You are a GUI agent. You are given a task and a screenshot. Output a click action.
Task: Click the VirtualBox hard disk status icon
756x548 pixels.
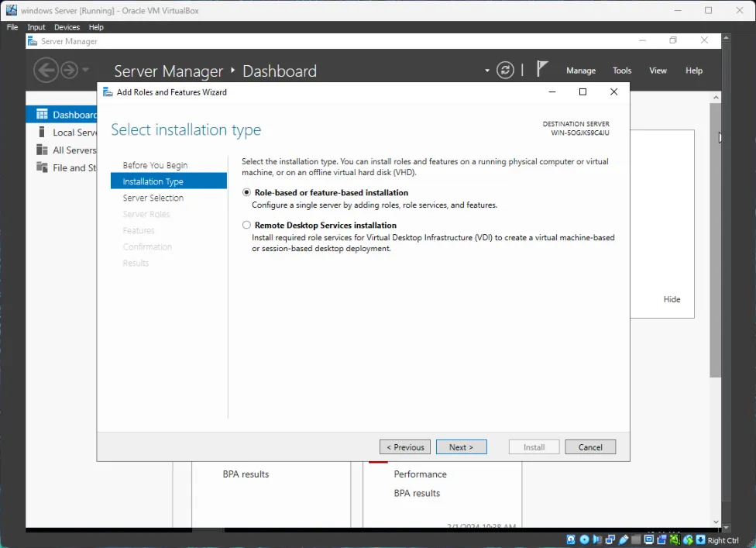coord(571,539)
